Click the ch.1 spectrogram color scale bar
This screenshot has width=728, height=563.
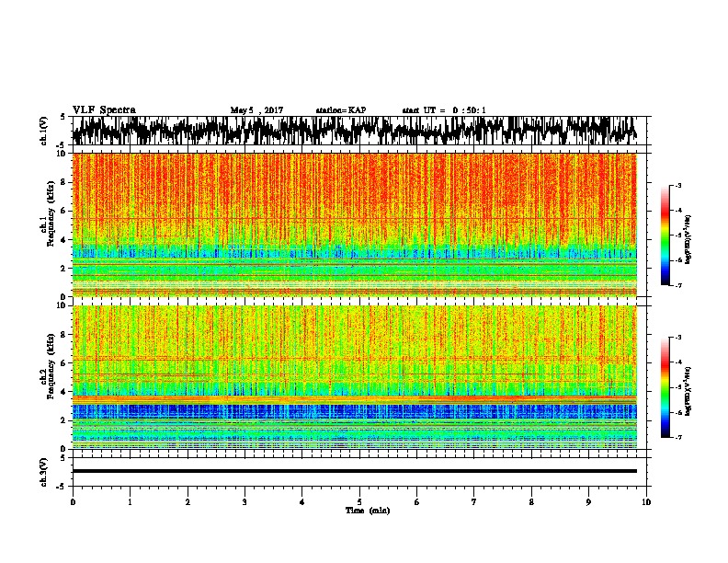pyautogui.click(x=665, y=236)
